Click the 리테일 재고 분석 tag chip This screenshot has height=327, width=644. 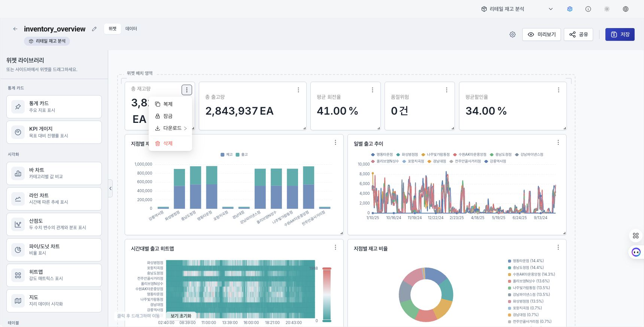tap(47, 41)
